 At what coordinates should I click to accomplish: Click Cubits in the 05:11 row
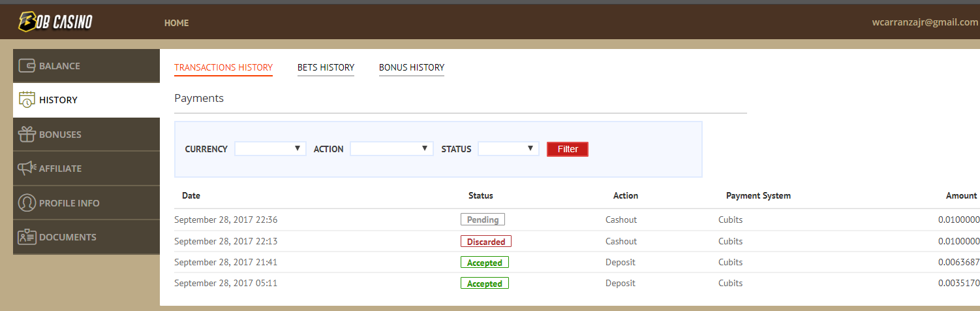coord(731,283)
